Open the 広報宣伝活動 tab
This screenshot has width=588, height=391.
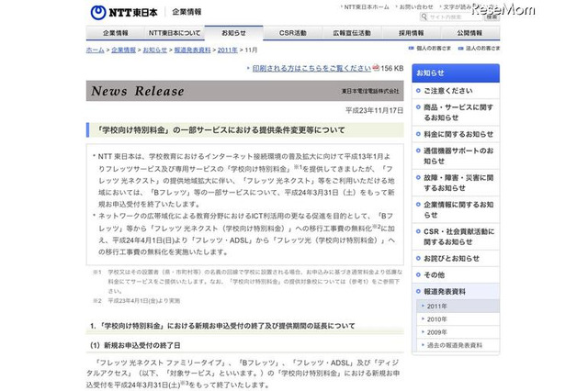coord(352,33)
